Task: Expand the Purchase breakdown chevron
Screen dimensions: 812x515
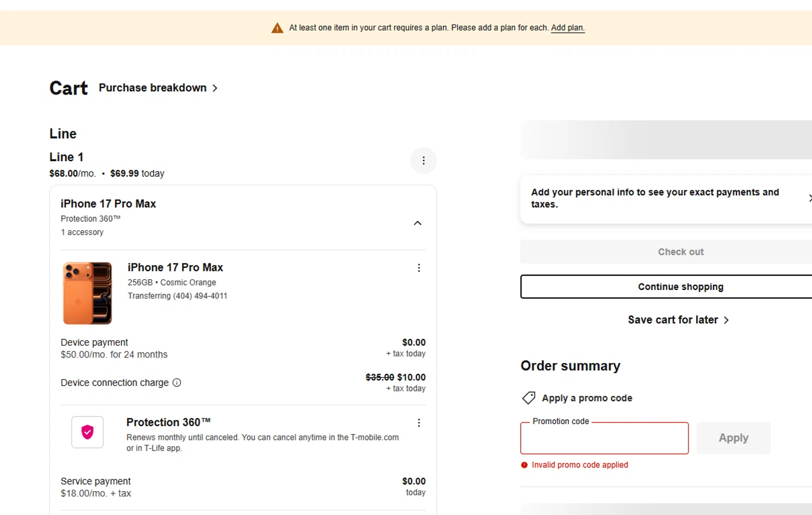Action: pyautogui.click(x=215, y=88)
